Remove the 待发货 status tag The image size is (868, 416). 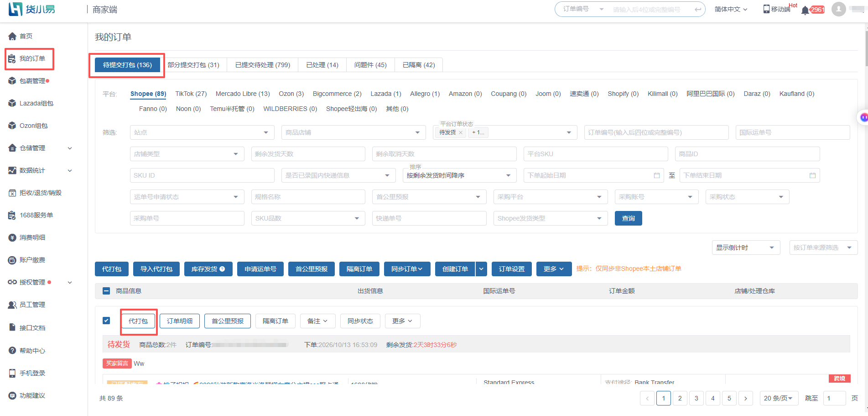[x=461, y=132]
